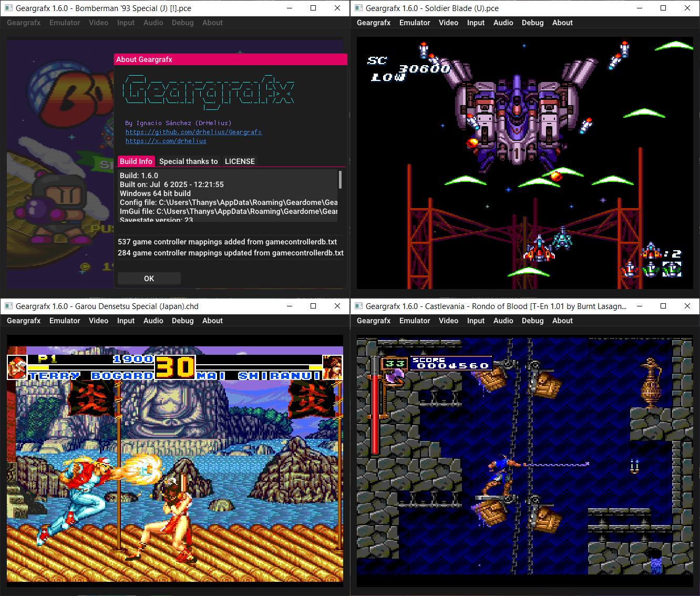Open Video menu in Castlevania window
This screenshot has width=700, height=596.
point(449,321)
